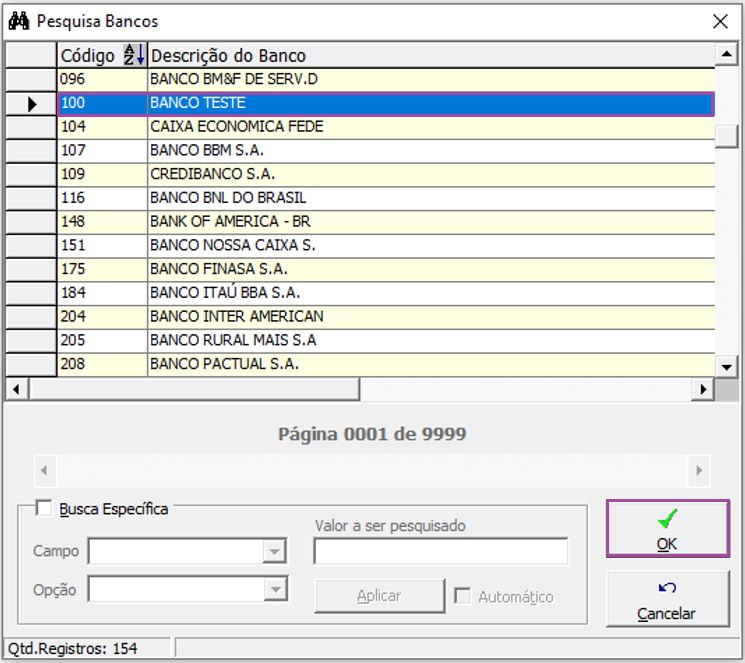Click the binoculars icon in title bar
745x663 pixels.
click(19, 21)
